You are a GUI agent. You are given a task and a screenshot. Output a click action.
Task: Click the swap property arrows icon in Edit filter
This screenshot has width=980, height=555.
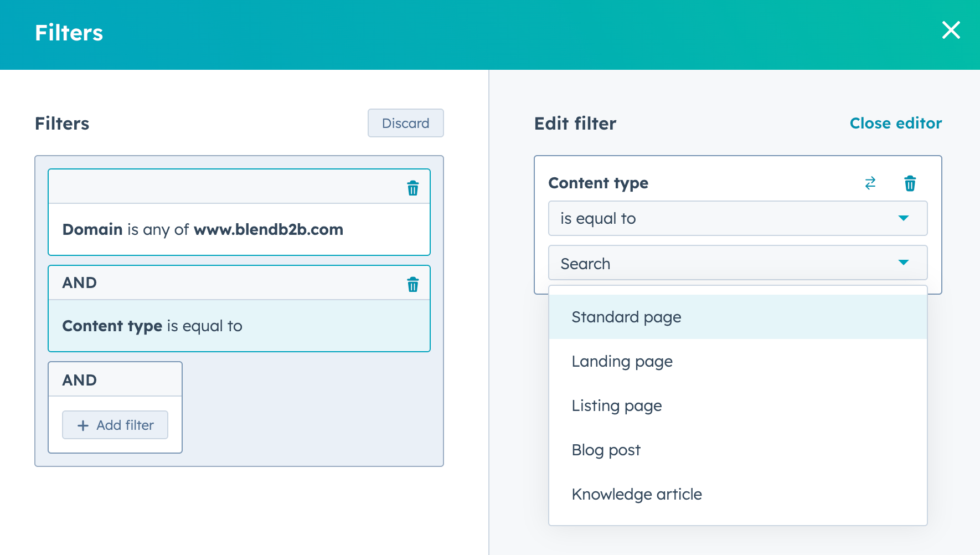(x=870, y=183)
